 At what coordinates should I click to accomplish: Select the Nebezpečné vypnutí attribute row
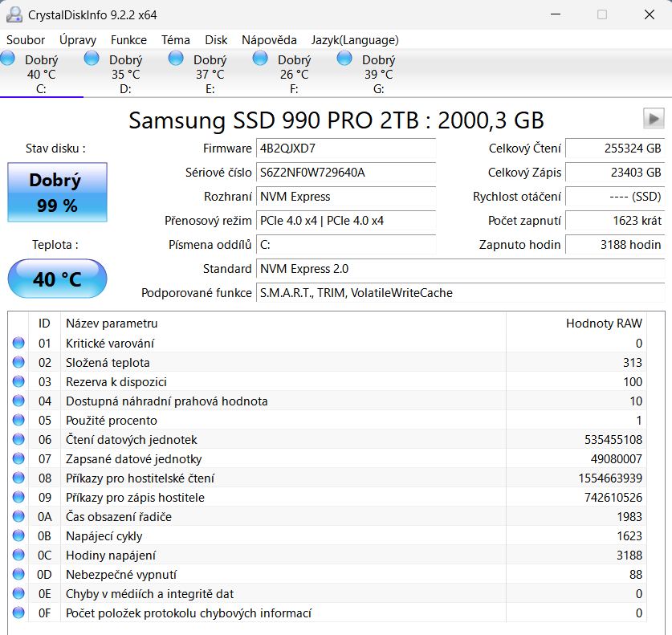328,574
